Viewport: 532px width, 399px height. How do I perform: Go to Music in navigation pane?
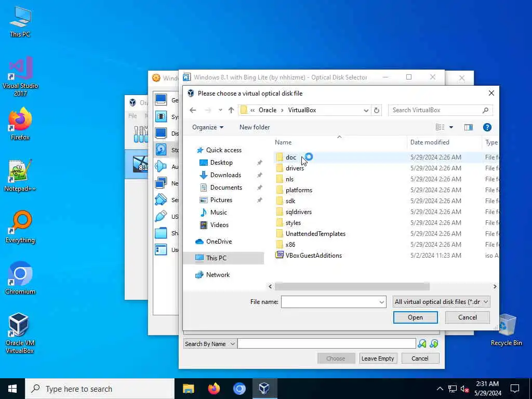(218, 212)
